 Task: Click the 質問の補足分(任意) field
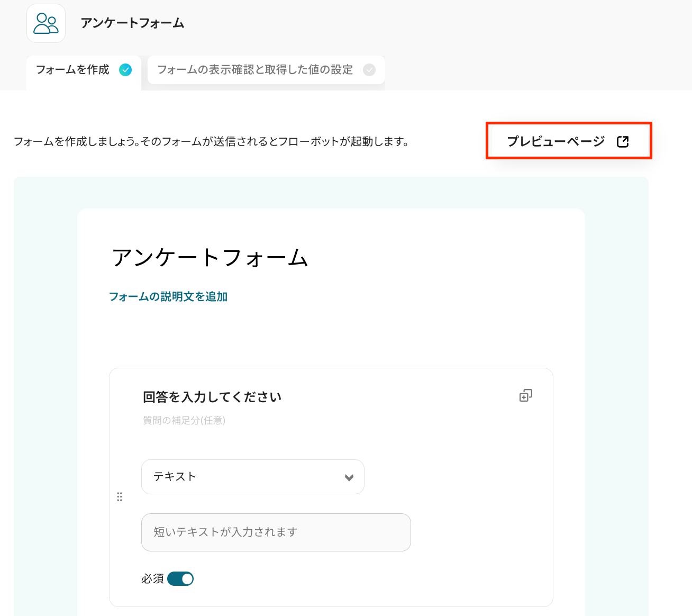(x=184, y=421)
